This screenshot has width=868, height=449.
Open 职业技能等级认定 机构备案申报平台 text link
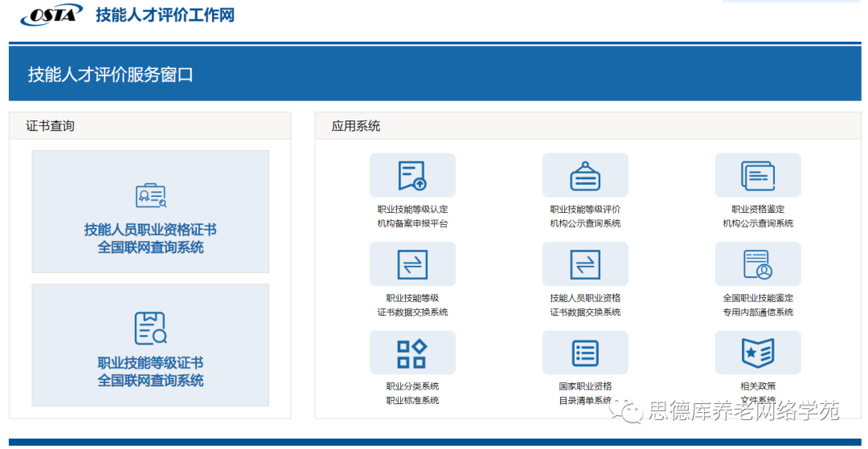point(412,216)
